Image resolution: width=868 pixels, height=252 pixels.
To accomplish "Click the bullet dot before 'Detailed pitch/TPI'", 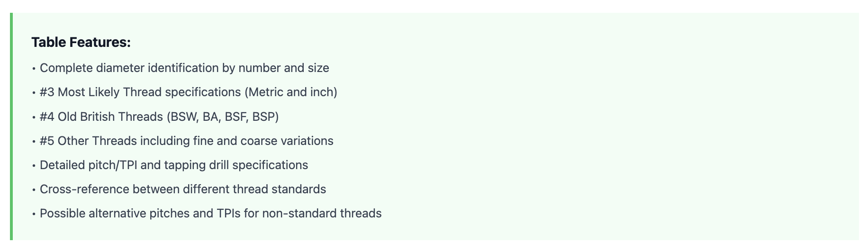I will 34,166.
